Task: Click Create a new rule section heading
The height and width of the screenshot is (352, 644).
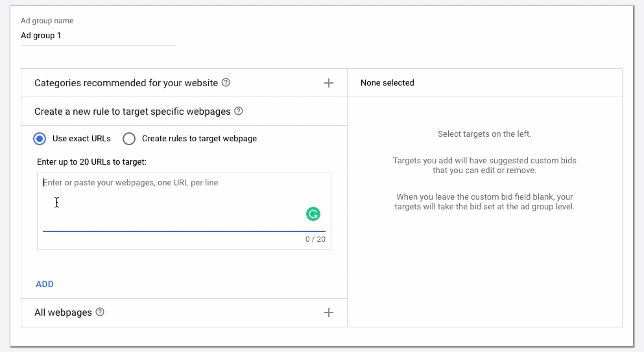Action: point(132,111)
